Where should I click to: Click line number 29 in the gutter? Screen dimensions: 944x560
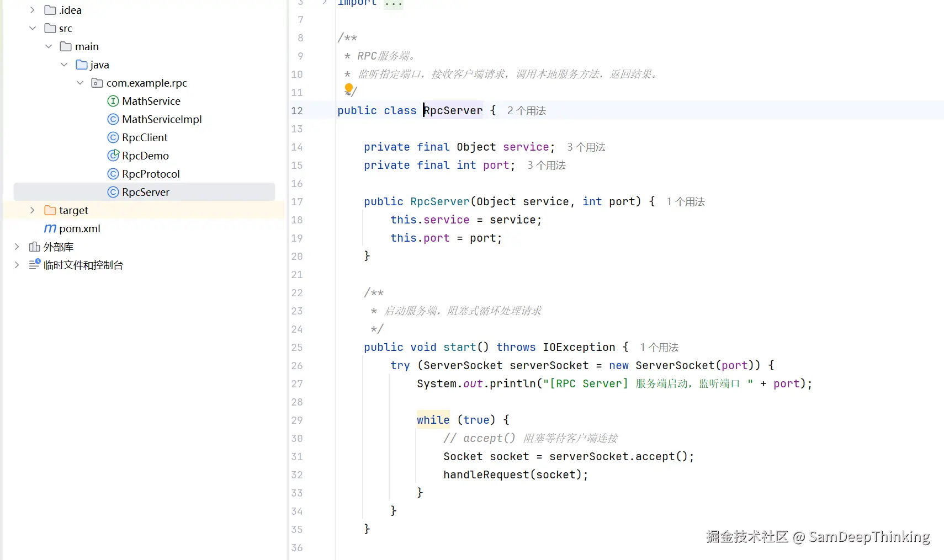click(x=297, y=420)
